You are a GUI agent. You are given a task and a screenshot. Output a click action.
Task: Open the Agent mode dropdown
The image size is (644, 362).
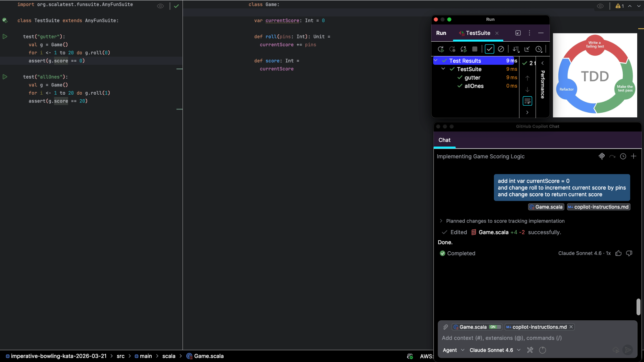pyautogui.click(x=453, y=350)
